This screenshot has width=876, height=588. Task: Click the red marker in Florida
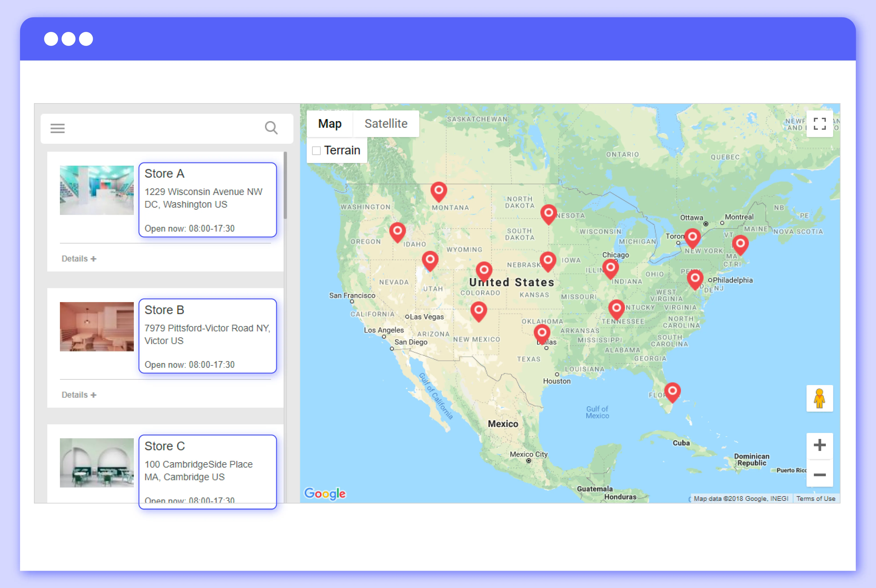point(673,392)
